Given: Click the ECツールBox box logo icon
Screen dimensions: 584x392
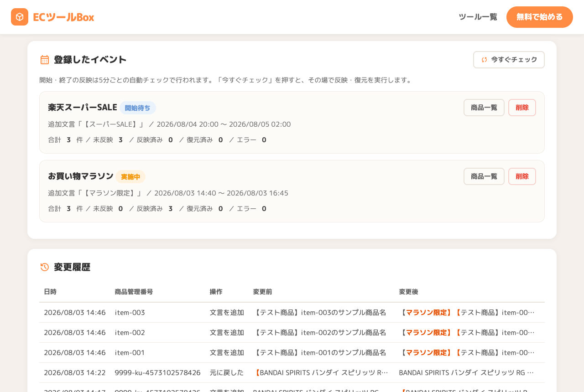Looking at the screenshot, I should point(20,17).
